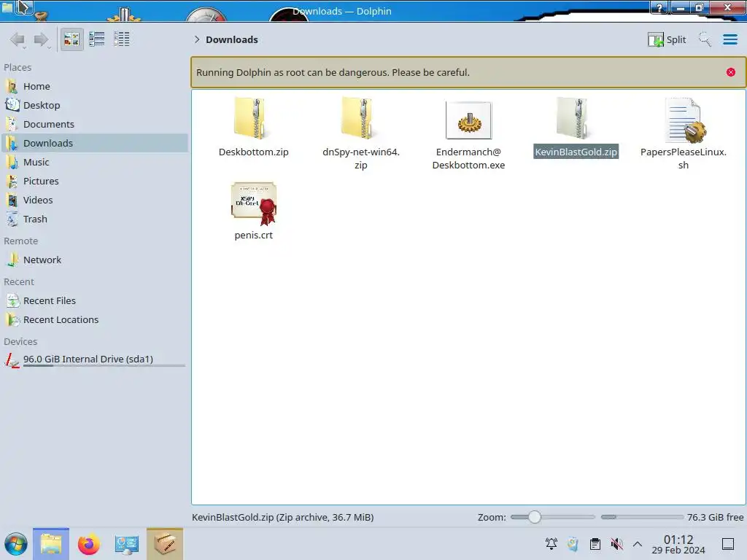Launch Firefox from taskbar
Image resolution: width=747 pixels, height=560 pixels.
coord(88,544)
